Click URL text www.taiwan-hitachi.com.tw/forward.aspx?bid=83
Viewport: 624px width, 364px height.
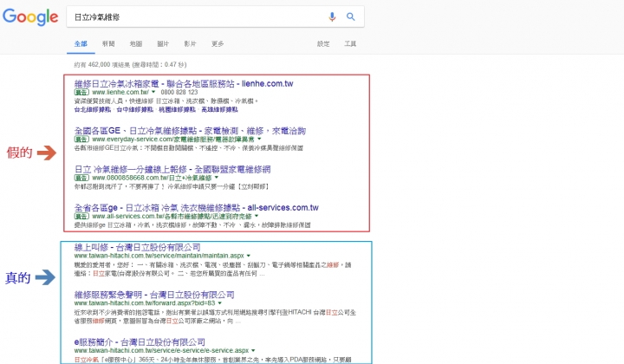tap(145, 303)
